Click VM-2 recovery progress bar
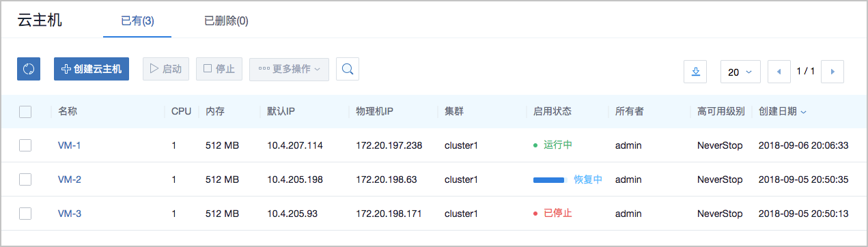This screenshot has width=868, height=247. 550,179
